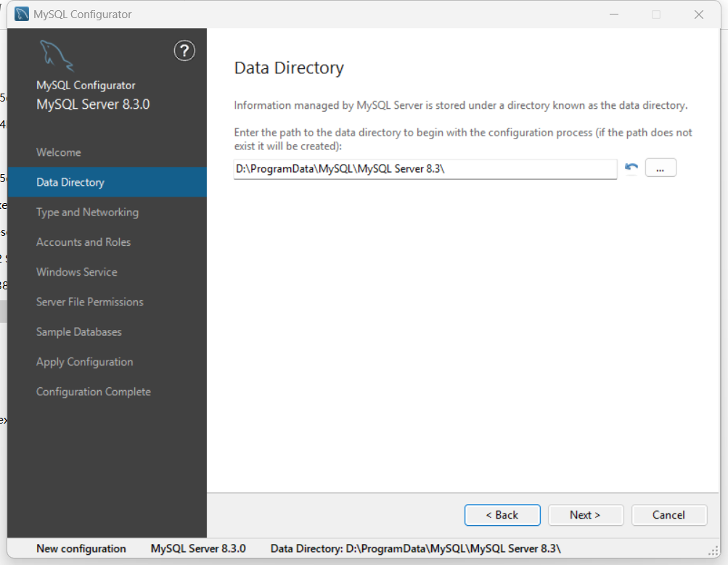
Task: Proceed with the Next button
Action: (586, 515)
